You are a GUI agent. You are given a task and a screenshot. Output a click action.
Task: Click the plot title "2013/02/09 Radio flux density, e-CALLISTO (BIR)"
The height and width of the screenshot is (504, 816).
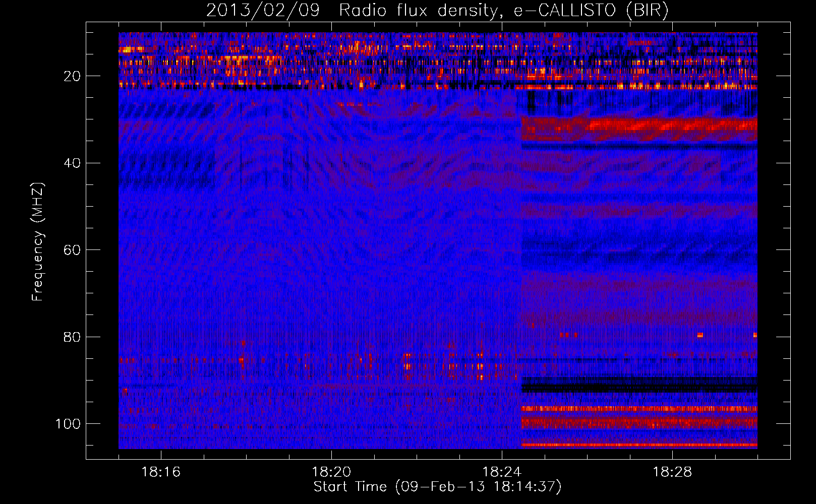(437, 11)
